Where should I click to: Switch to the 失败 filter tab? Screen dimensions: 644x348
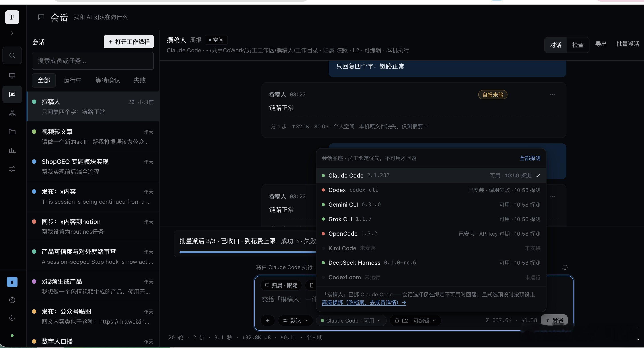pyautogui.click(x=139, y=80)
